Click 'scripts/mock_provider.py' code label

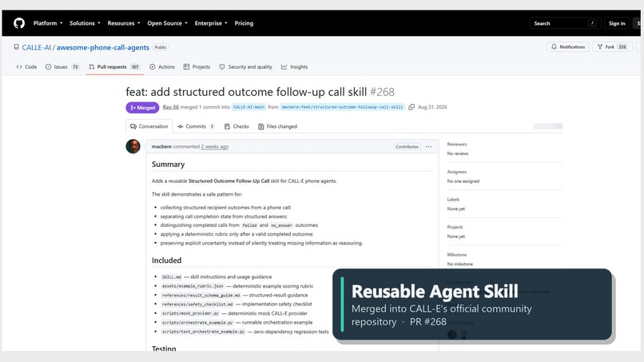coord(190,313)
